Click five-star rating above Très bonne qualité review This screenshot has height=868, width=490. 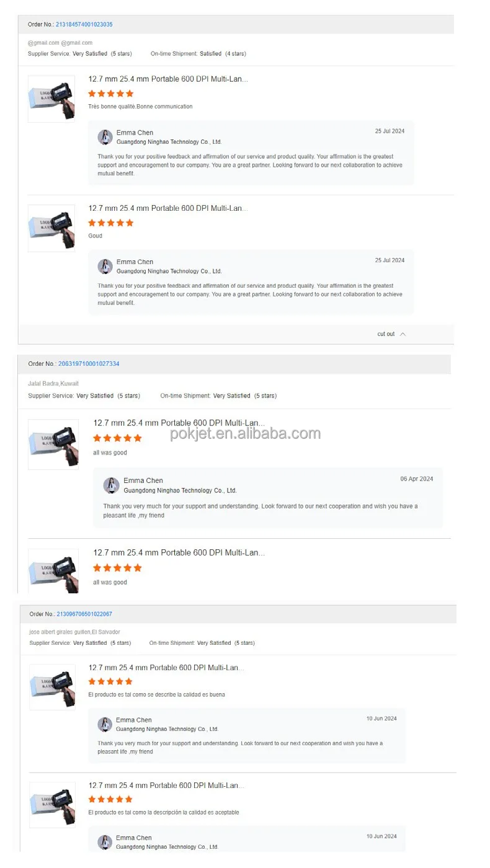pyautogui.click(x=111, y=94)
